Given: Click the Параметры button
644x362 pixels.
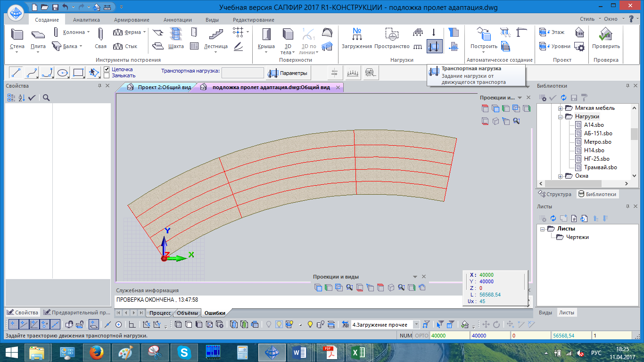Looking at the screenshot, I should [288, 73].
